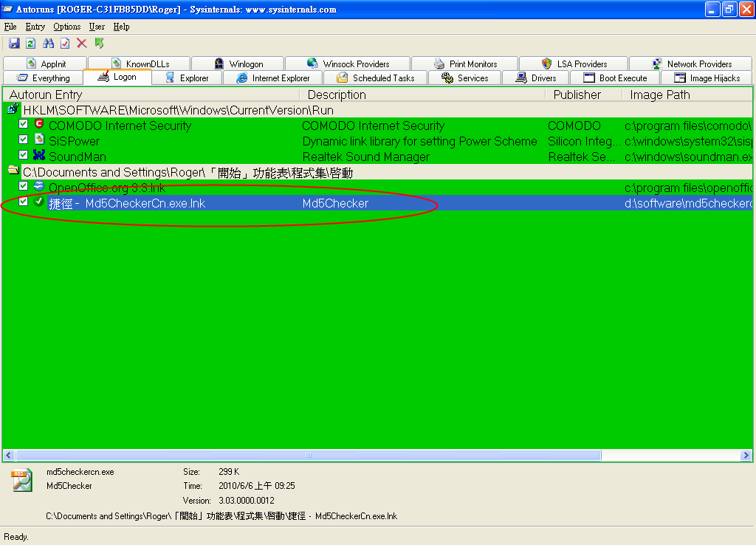Image resolution: width=756 pixels, height=545 pixels.
Task: Select the COMODO Internet Security entry row
Action: 378,126
